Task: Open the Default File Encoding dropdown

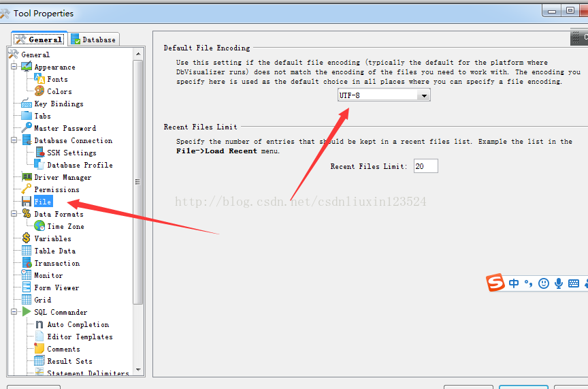Action: pyautogui.click(x=424, y=95)
